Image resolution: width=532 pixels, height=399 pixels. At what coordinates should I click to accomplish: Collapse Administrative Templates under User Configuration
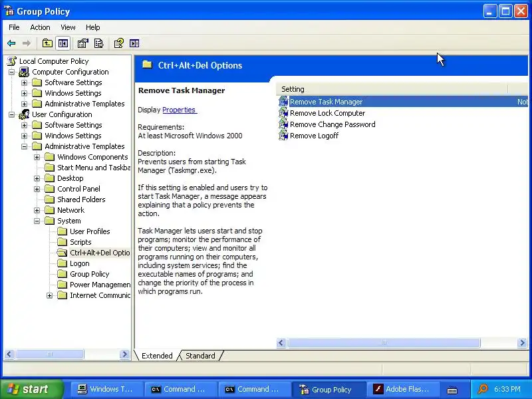pos(24,146)
